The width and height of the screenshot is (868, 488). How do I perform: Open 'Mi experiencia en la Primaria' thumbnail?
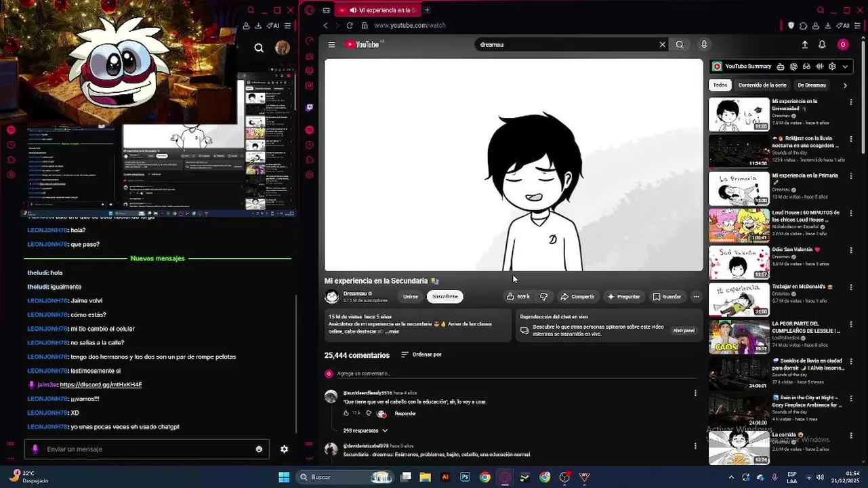(739, 188)
